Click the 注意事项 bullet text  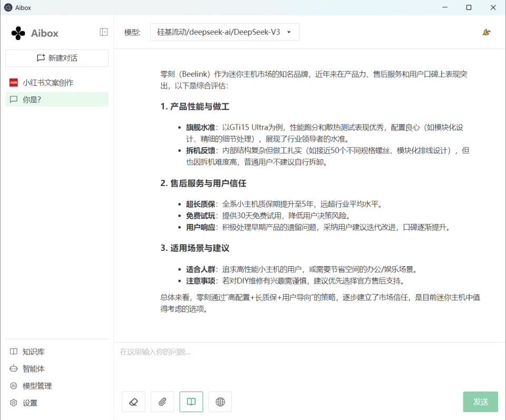(295, 281)
